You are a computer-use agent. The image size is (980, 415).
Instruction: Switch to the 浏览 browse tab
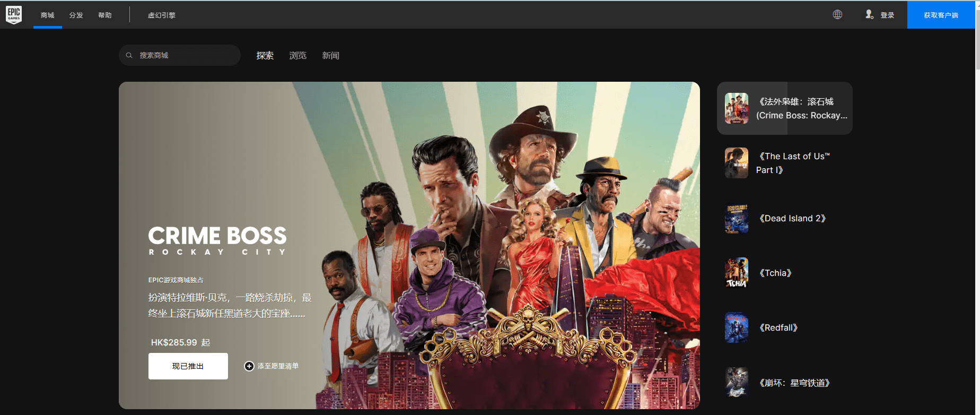coord(298,56)
